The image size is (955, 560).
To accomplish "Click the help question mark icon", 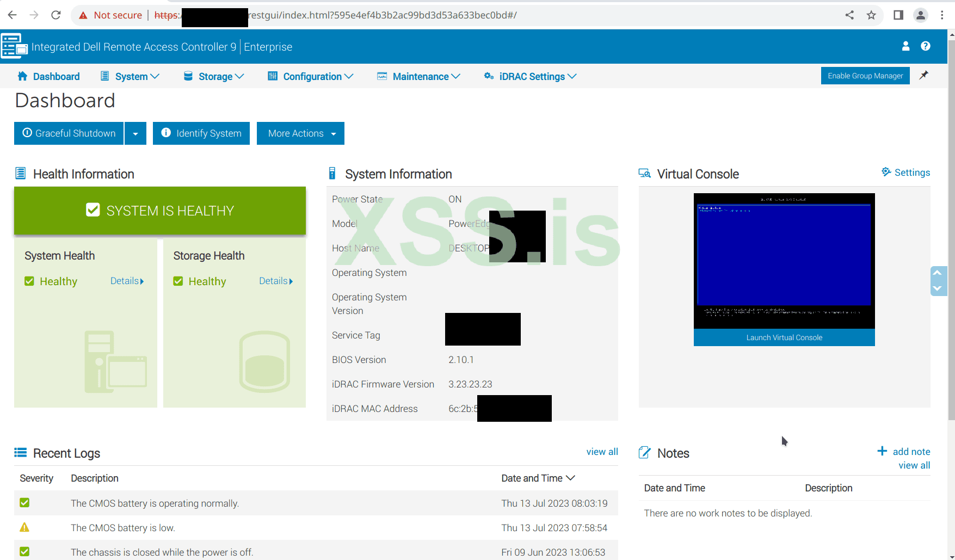I will [x=926, y=46].
